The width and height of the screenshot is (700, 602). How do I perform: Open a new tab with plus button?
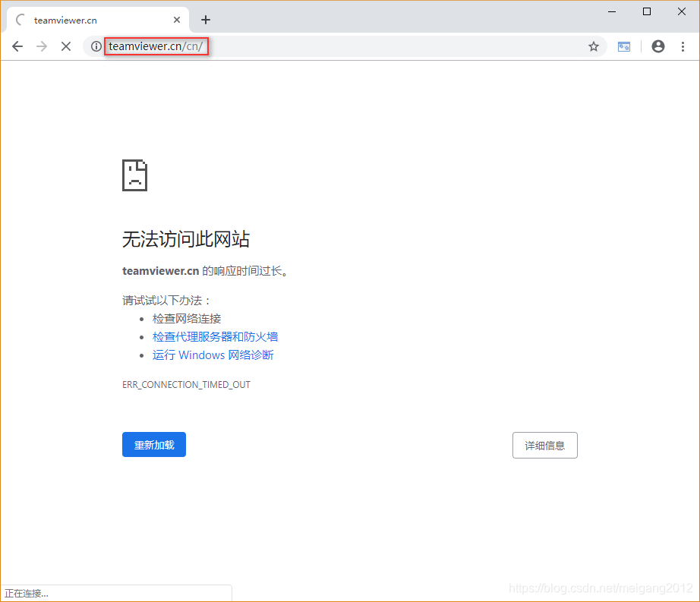point(205,20)
